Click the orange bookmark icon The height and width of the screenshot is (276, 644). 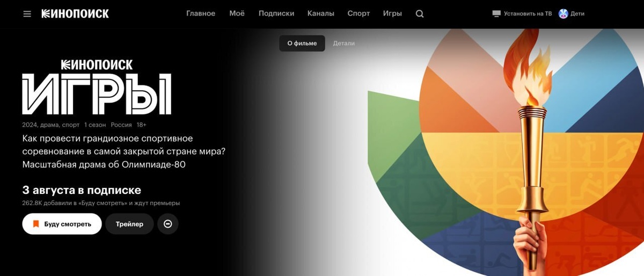(36, 224)
